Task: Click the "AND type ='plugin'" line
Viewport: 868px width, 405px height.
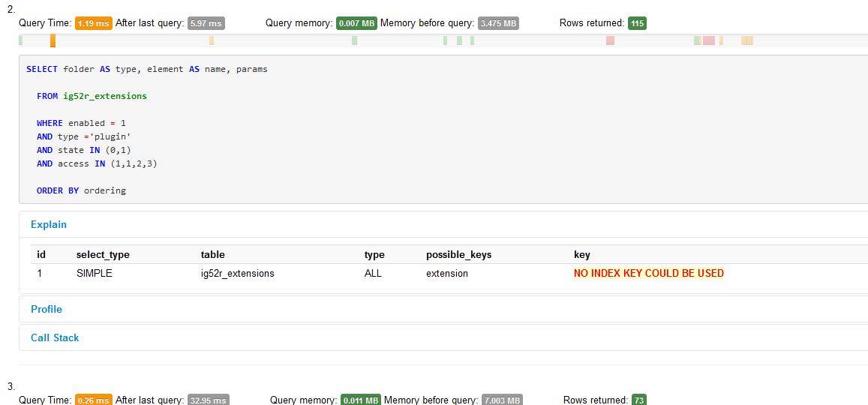Action: (83, 136)
